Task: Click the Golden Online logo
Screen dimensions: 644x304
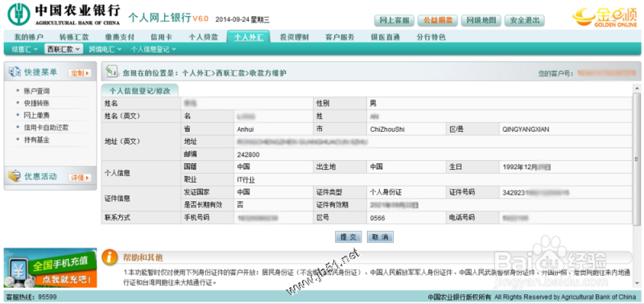Action: pos(605,17)
